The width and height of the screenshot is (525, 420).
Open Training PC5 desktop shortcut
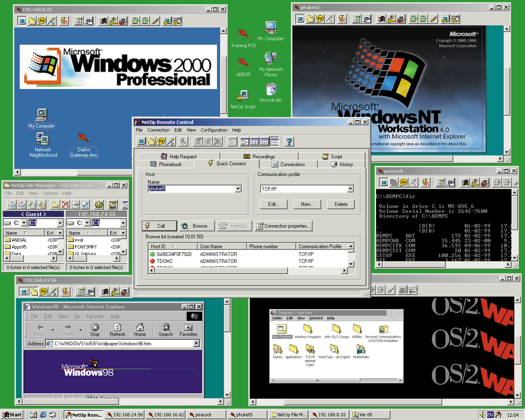pyautogui.click(x=243, y=39)
